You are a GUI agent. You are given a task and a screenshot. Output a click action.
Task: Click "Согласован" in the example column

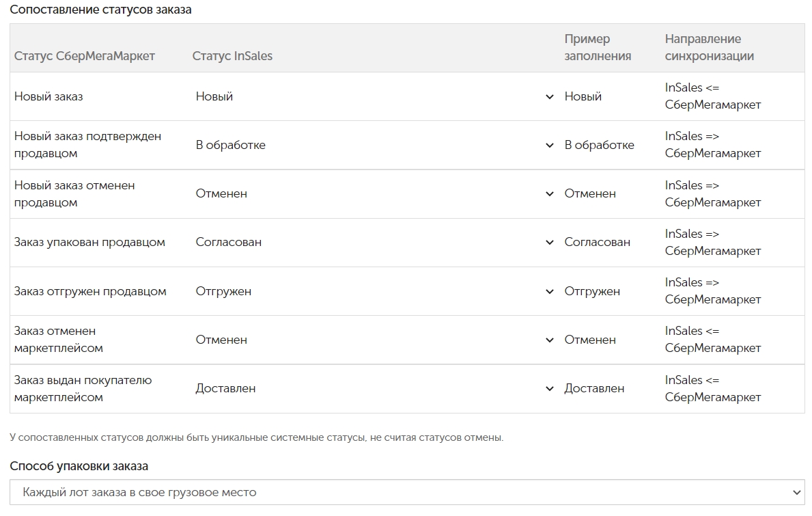[x=597, y=243]
